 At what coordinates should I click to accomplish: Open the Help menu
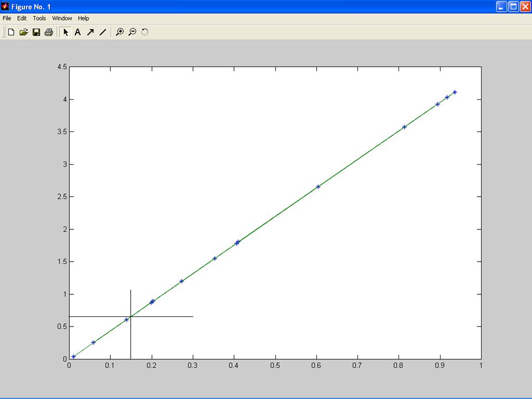coord(84,18)
